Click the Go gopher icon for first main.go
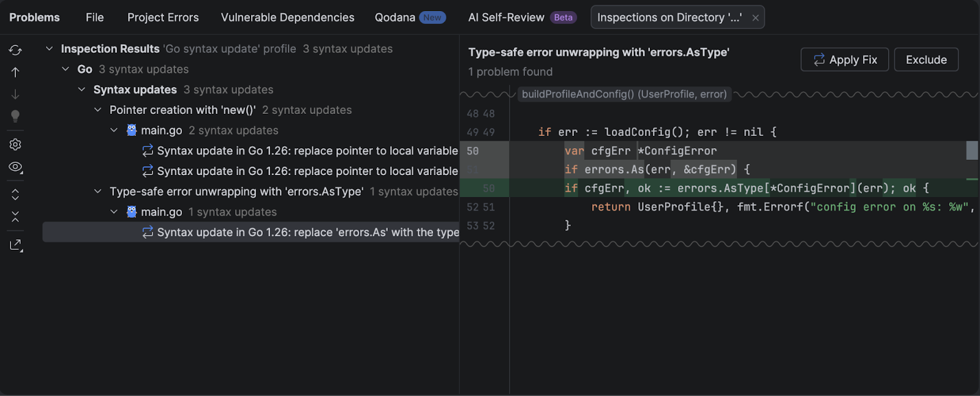 pyautogui.click(x=131, y=130)
